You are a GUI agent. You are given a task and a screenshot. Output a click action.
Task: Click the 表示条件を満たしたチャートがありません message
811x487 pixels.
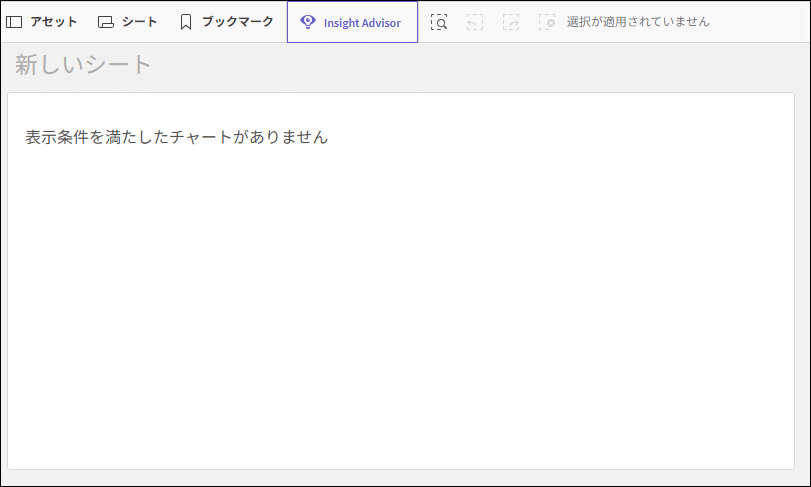click(176, 137)
